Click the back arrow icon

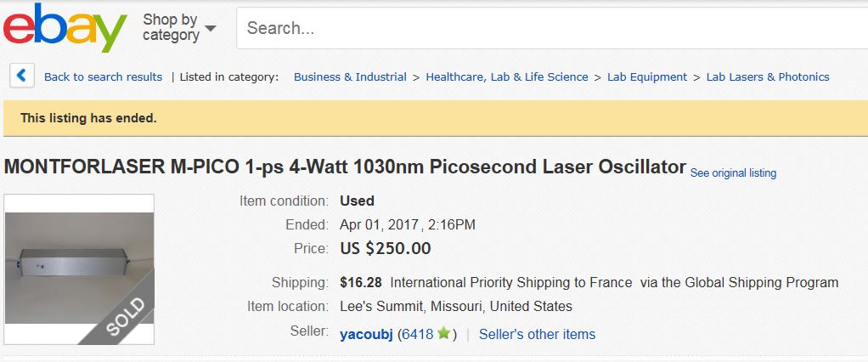[x=22, y=76]
